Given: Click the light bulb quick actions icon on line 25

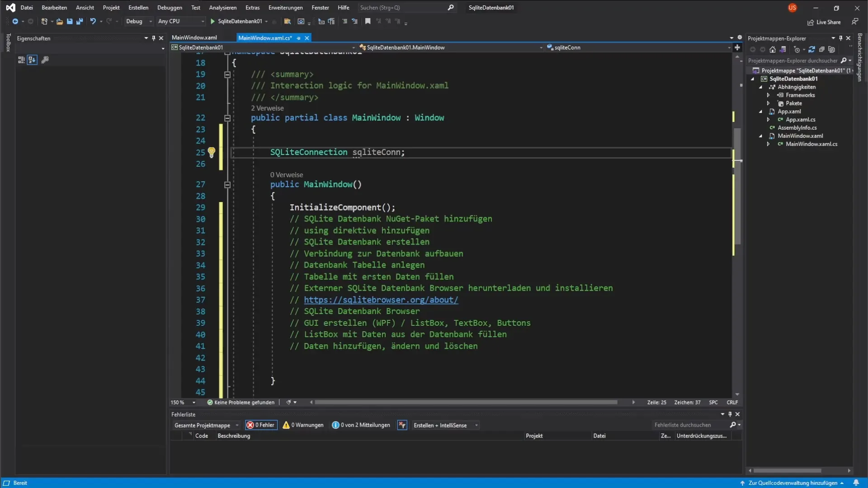Looking at the screenshot, I should click(211, 152).
